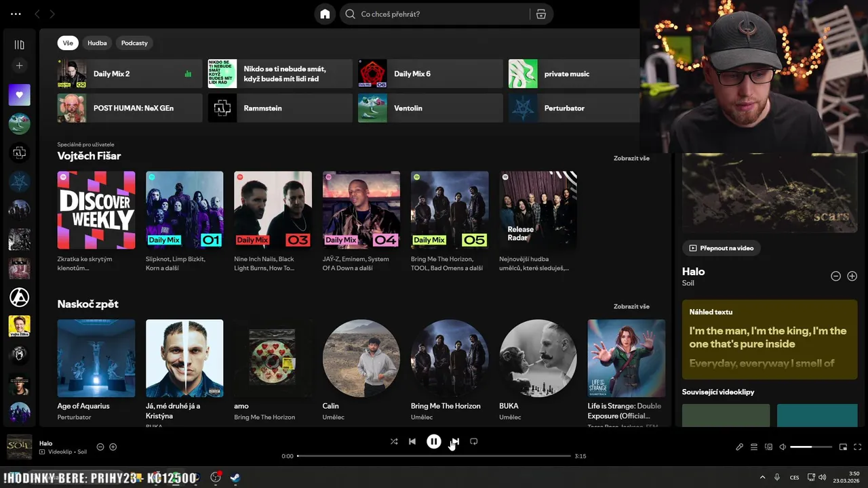The image size is (868, 488).
Task: Open POST HUMAN: NeX GEn shortcut
Action: (x=130, y=108)
